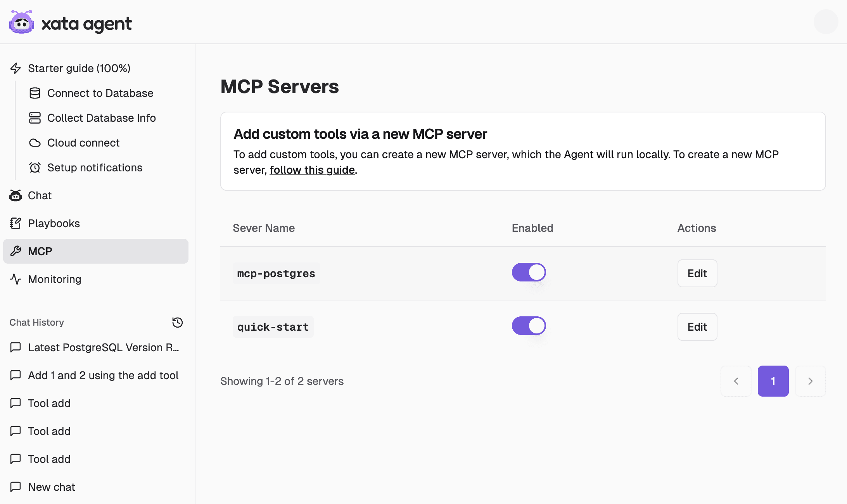Select page 1 in pagination
This screenshot has width=847, height=504.
[x=773, y=381]
